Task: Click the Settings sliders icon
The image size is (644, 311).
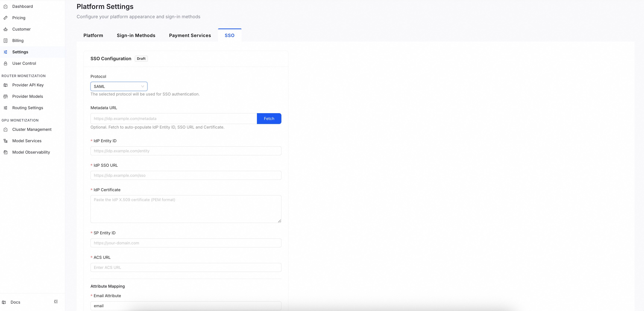Action: point(6,52)
